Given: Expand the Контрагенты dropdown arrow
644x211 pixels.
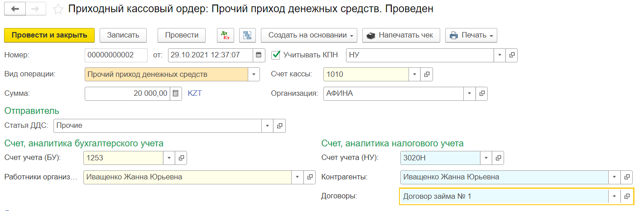Looking at the screenshot, I should click(x=615, y=177).
